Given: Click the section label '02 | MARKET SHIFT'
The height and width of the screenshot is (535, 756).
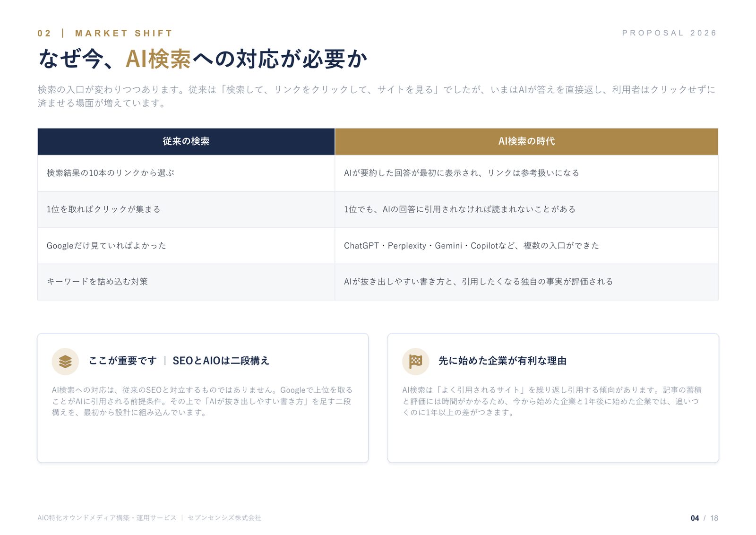Looking at the screenshot, I should 105,34.
